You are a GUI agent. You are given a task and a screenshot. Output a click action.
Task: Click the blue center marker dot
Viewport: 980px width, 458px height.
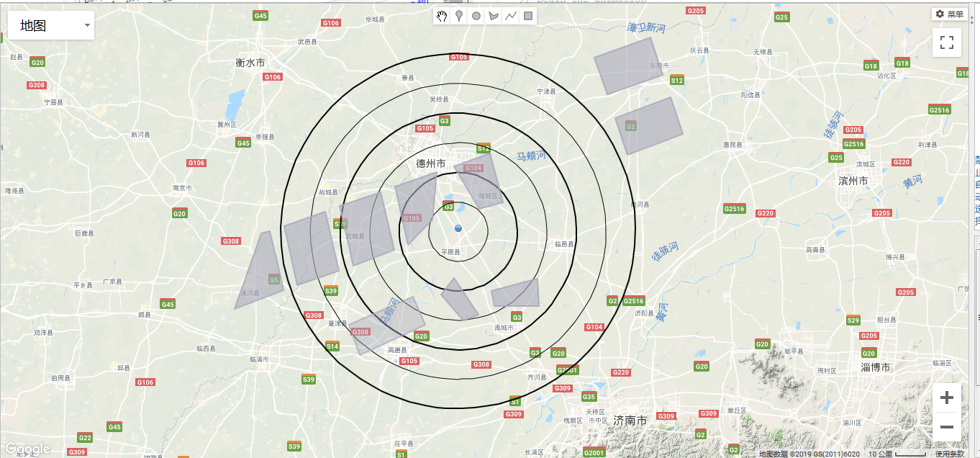tap(458, 228)
